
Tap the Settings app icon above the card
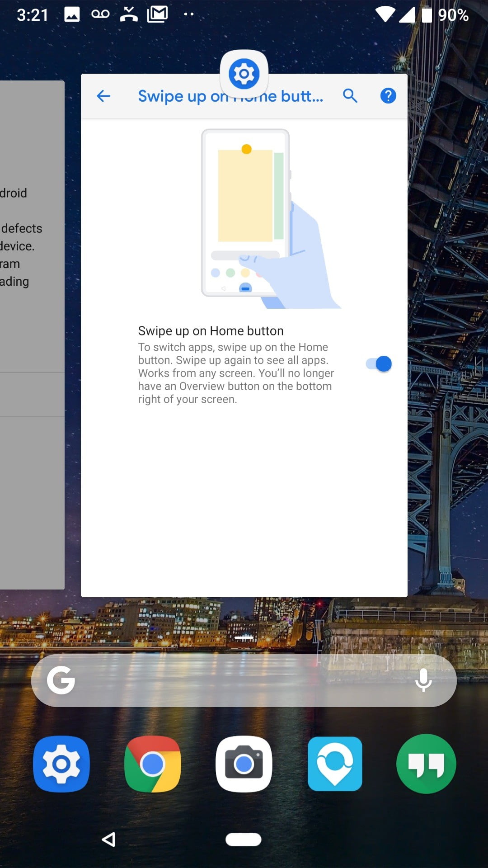244,73
